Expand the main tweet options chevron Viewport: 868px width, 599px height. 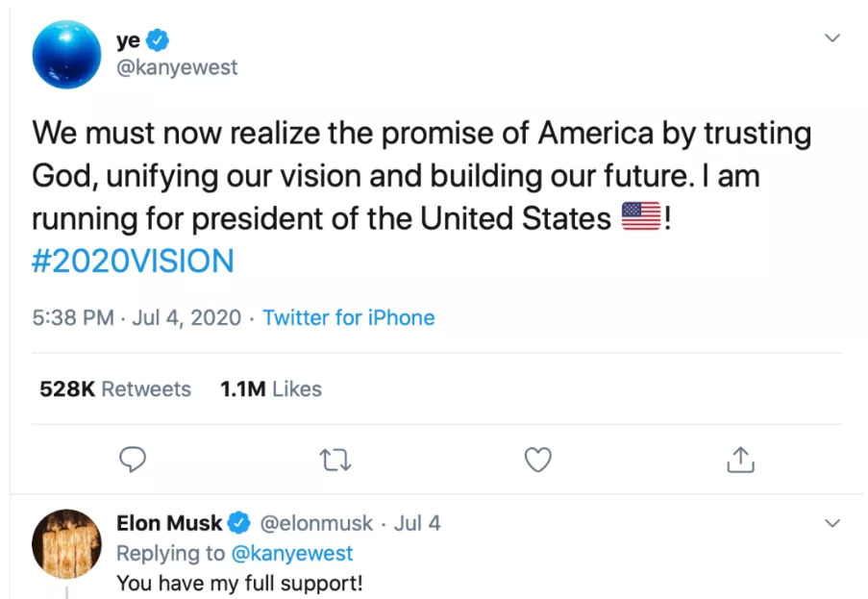pos(832,38)
